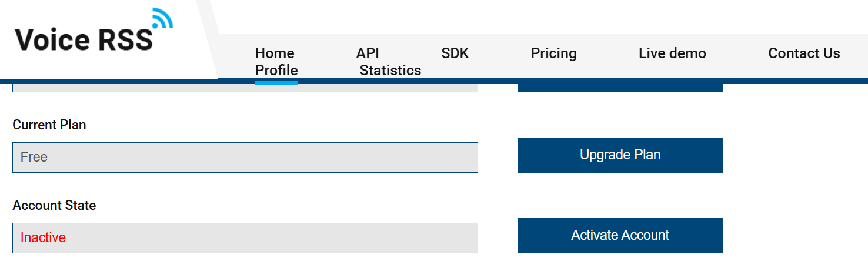Click the Activate Account button
The height and width of the screenshot is (278, 868).
[620, 236]
